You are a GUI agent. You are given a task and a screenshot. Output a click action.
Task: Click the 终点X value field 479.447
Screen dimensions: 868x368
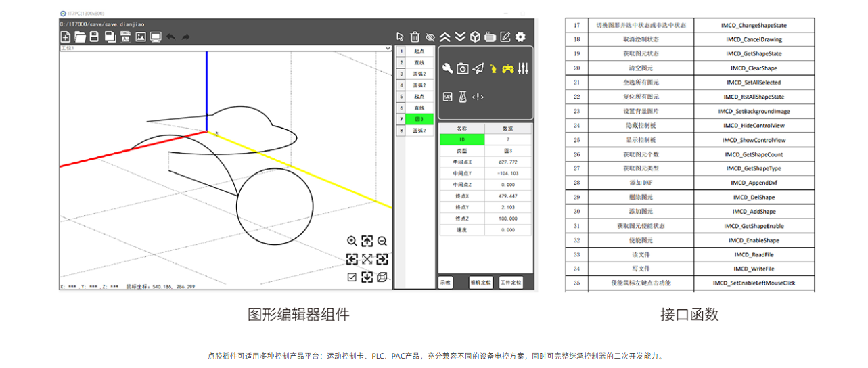pos(508,195)
